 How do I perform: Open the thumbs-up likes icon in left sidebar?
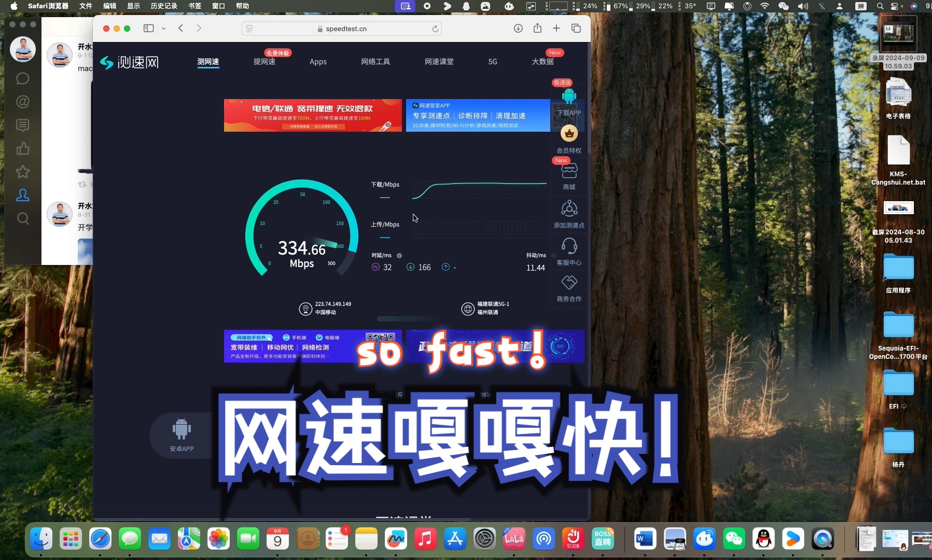(x=23, y=149)
